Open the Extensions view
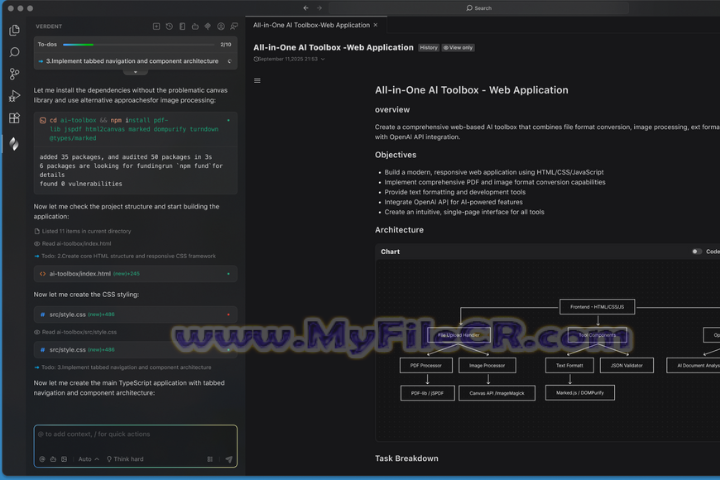 click(x=14, y=118)
